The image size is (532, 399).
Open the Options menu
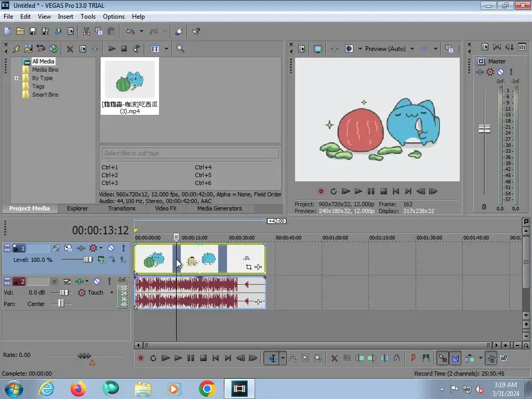(x=114, y=16)
